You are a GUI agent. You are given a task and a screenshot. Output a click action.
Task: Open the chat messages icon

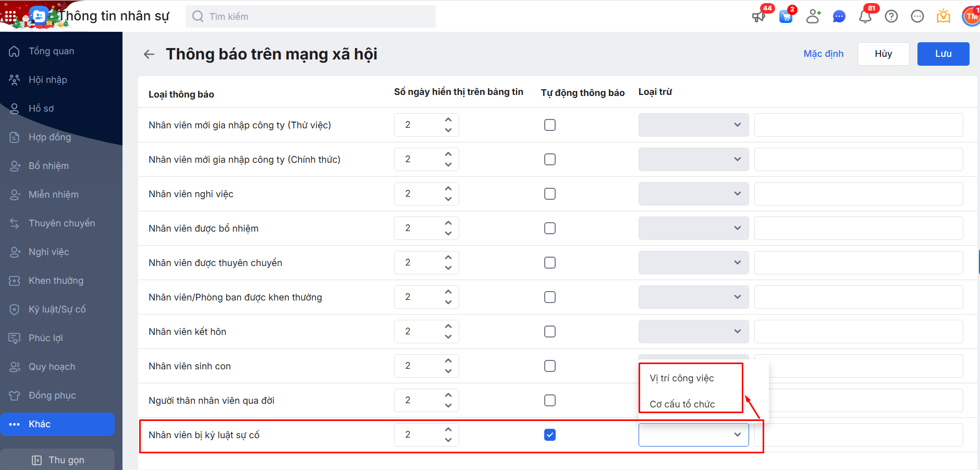tap(839, 17)
